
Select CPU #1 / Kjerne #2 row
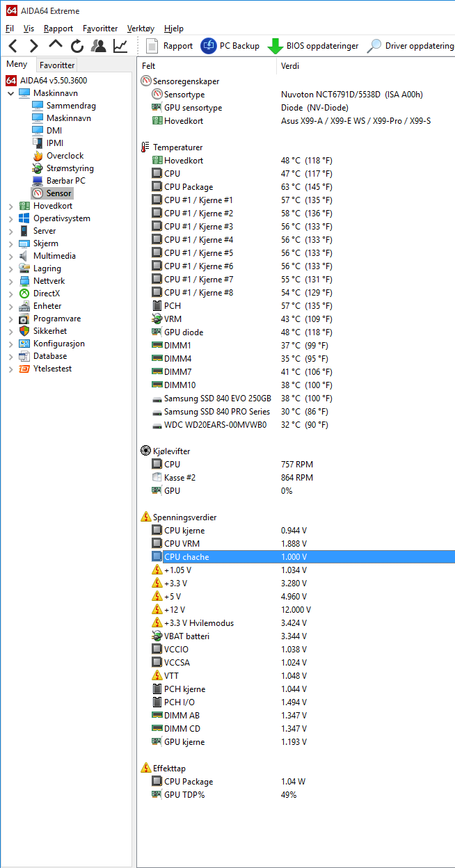point(296,214)
